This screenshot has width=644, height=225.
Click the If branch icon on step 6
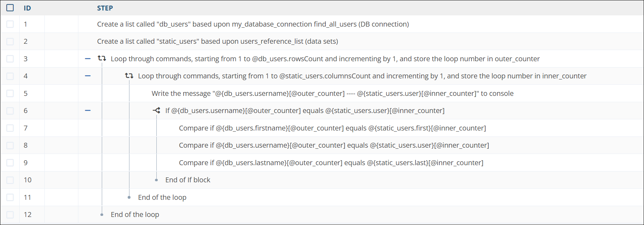click(156, 111)
